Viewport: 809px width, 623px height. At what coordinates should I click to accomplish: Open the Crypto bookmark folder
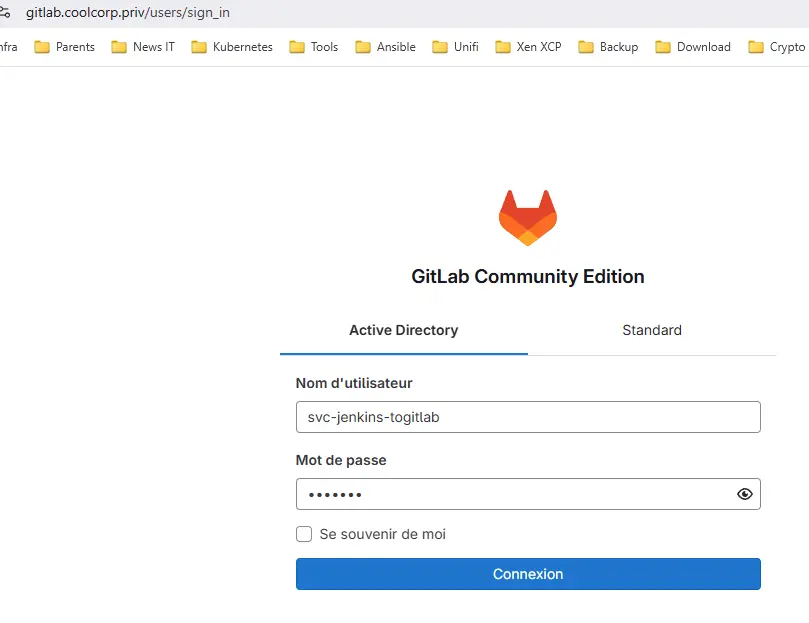point(776,47)
